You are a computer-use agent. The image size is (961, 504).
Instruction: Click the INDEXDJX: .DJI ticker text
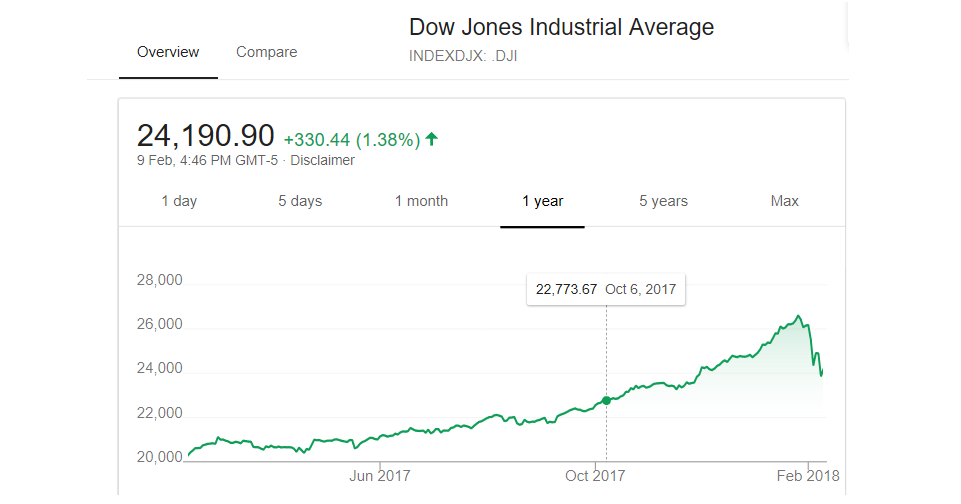tap(463, 56)
